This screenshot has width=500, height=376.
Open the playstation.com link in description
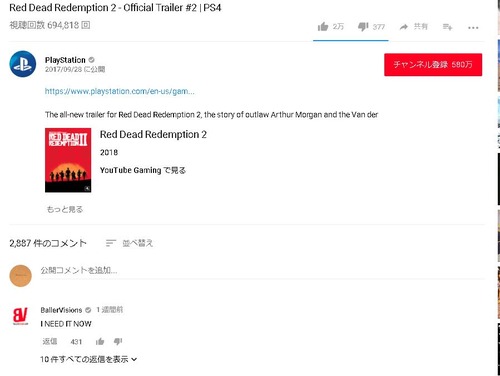(120, 91)
